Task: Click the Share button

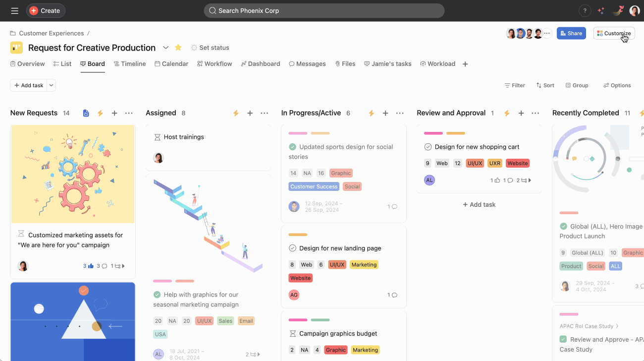Action: tap(571, 33)
